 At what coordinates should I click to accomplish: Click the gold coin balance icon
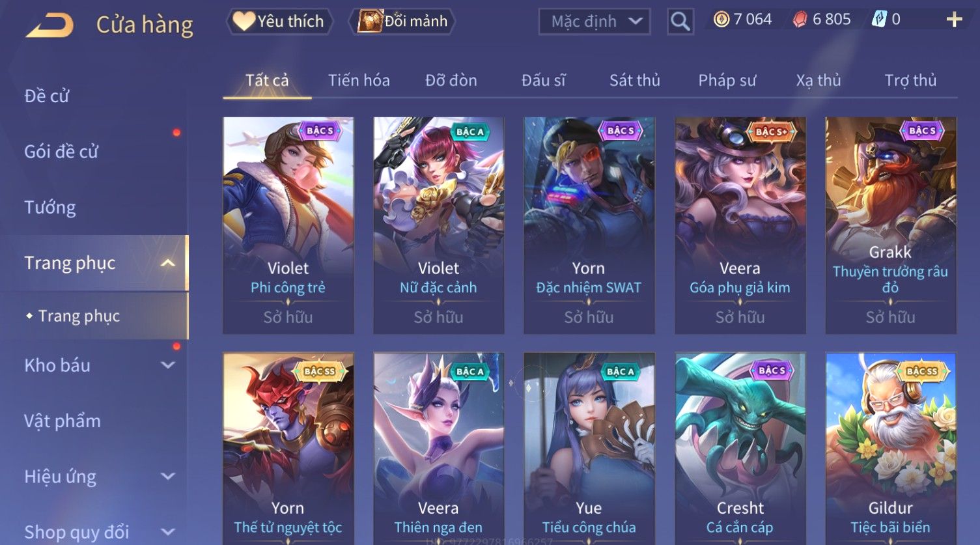721,20
